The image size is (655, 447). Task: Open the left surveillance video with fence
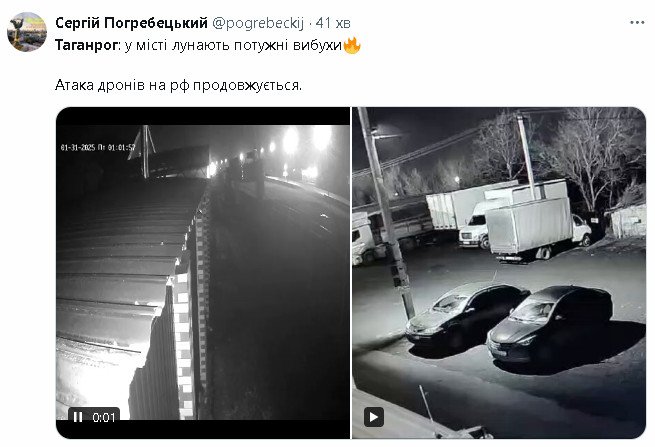tap(203, 273)
